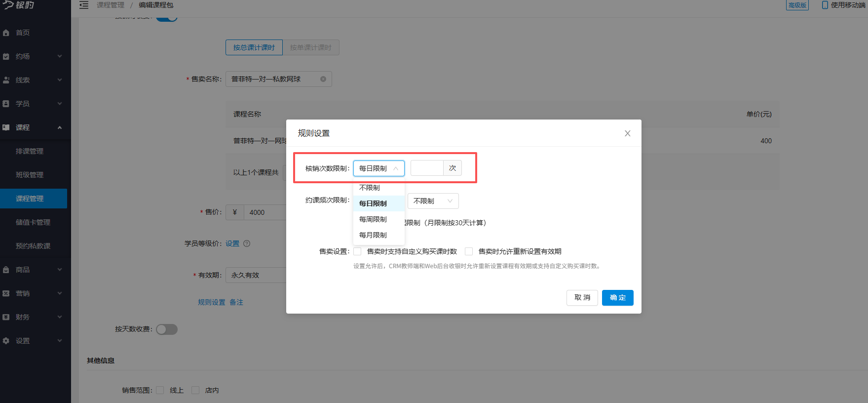868x403 pixels.
Task: Click help icon next to 学员等级价 设置
Action: point(247,243)
